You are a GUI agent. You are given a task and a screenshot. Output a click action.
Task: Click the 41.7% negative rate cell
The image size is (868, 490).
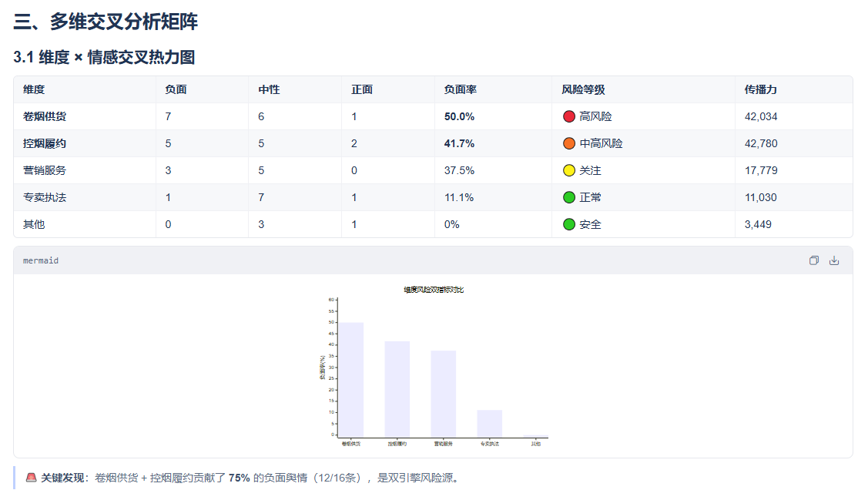[x=460, y=143]
